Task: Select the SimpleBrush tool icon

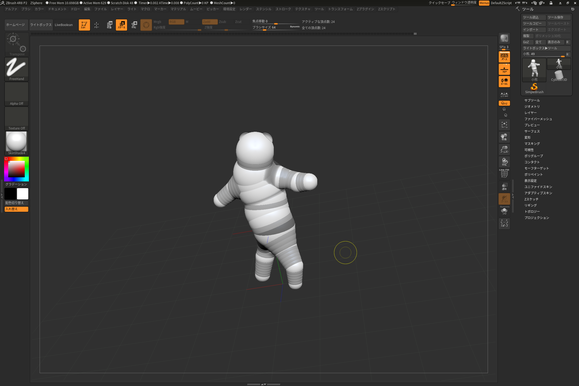Action: click(534, 88)
